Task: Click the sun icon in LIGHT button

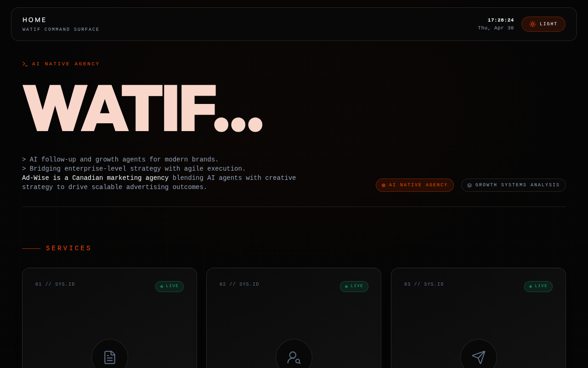Action: tap(532, 24)
